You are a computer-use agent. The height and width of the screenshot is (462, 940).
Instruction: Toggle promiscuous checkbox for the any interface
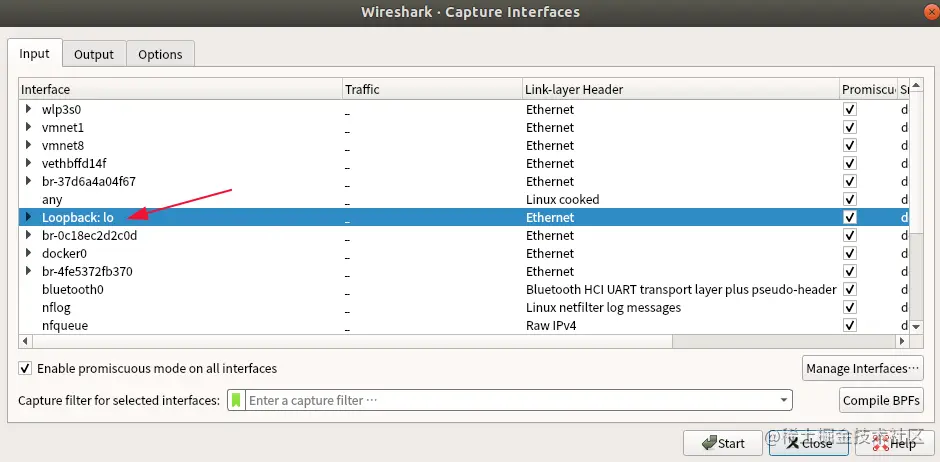coord(849,200)
